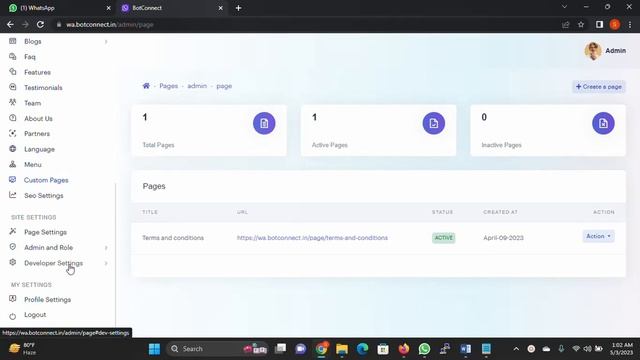640x360 pixels.
Task: Click the browser address bar
Action: point(306,24)
